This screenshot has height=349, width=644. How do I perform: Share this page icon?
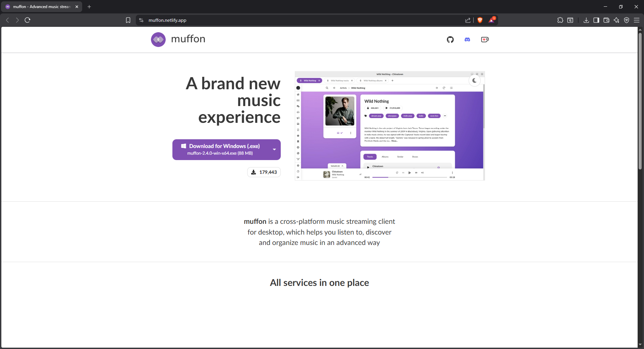(468, 20)
